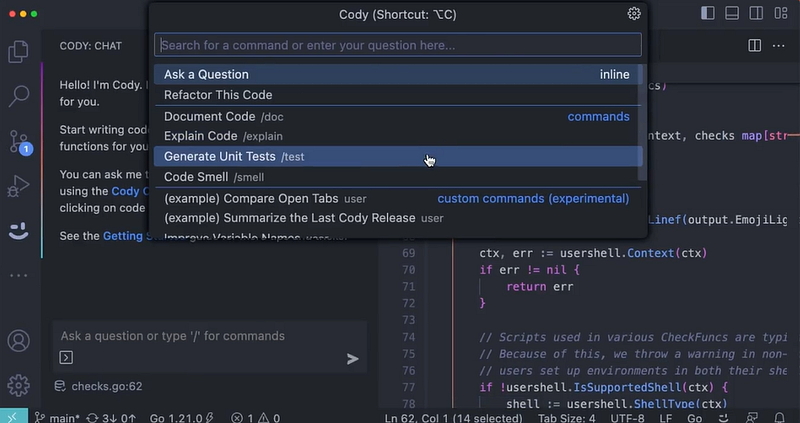Focus the chat question input box
800x423 pixels.
click(209, 336)
